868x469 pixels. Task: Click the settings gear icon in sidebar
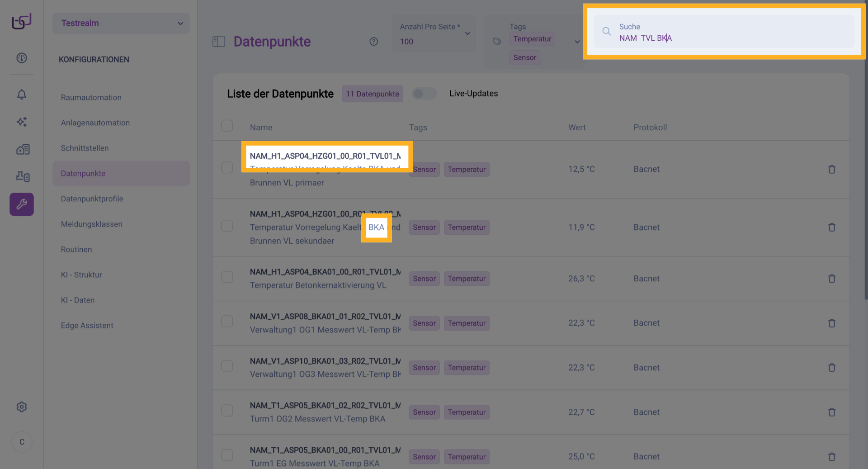(x=22, y=407)
